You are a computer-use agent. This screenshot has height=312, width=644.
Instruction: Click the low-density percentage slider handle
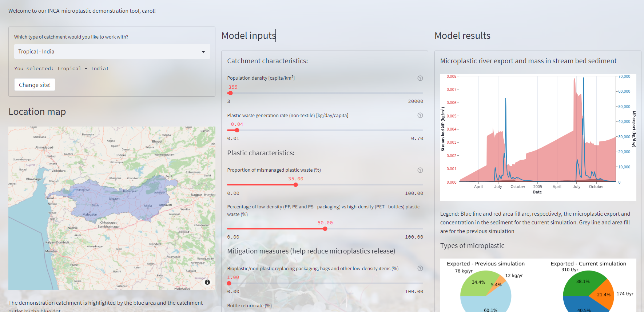point(325,229)
